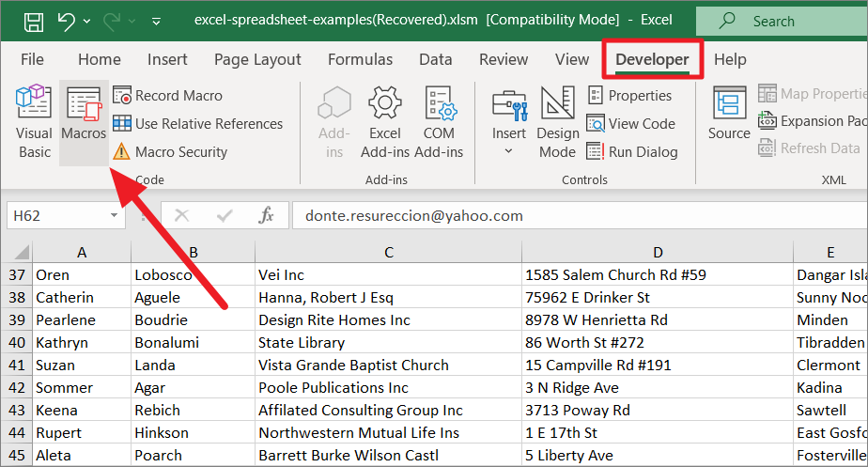Click cell 3 N Ridge Ave
Viewport: 868px width, 467px height.
pyautogui.click(x=658, y=388)
